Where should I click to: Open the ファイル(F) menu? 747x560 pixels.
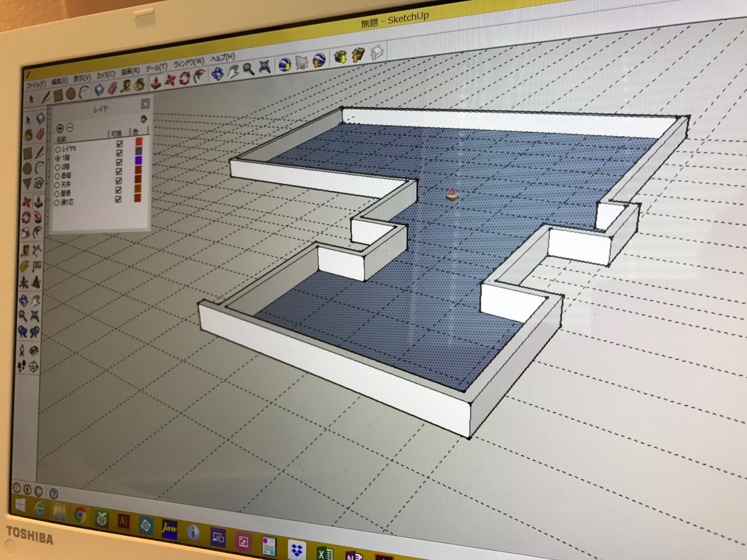tap(36, 84)
